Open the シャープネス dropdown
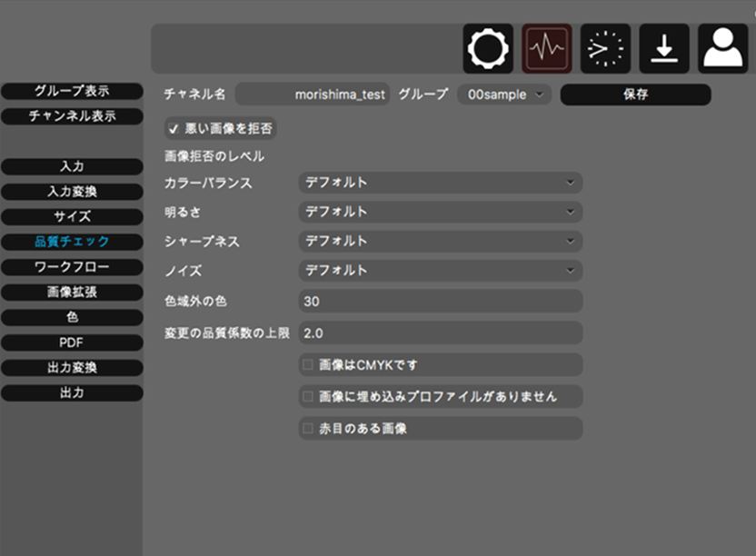756x556 pixels. [440, 242]
